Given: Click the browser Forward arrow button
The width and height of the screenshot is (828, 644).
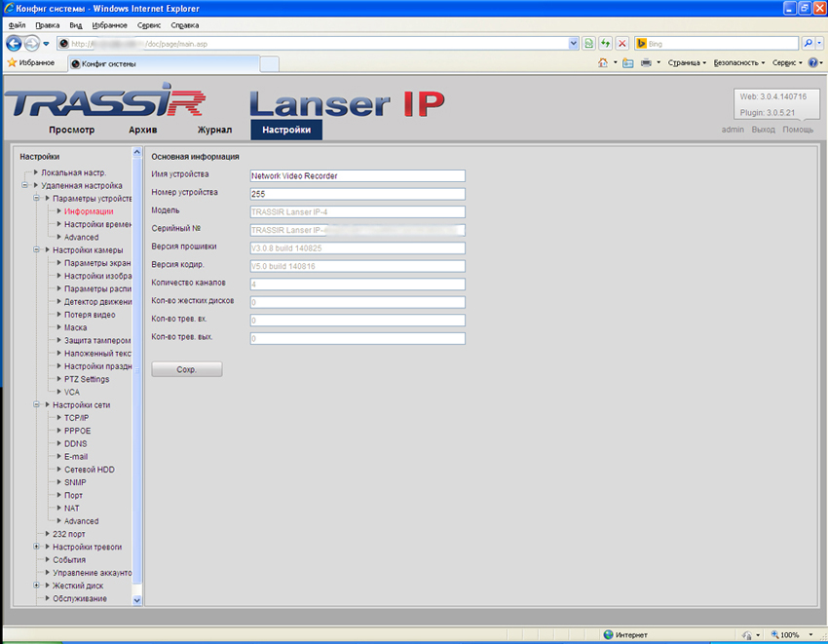Looking at the screenshot, I should click(32, 44).
